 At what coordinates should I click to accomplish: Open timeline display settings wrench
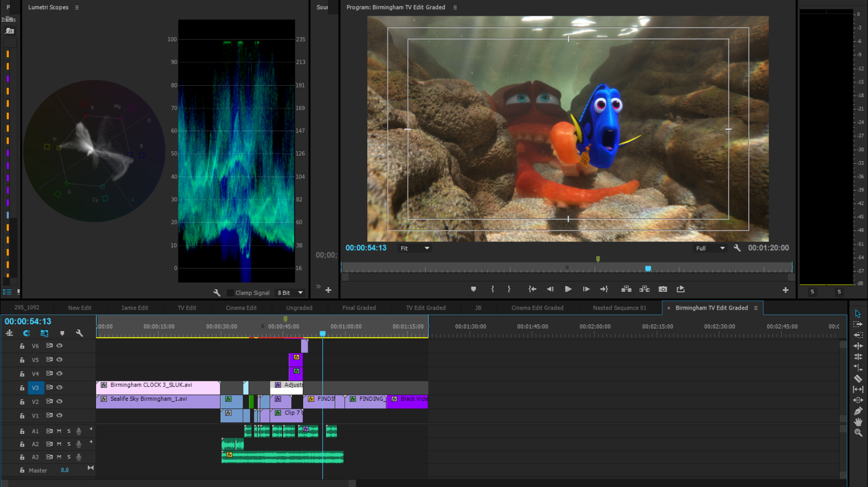(x=79, y=334)
